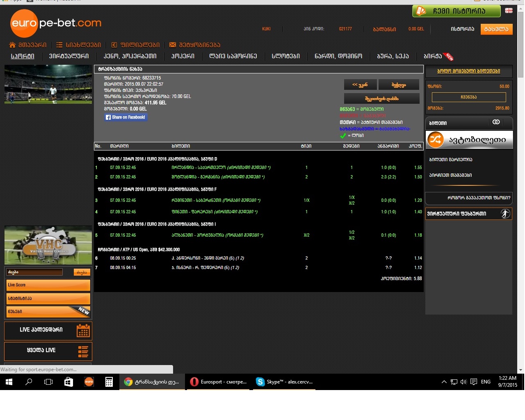Switch to the Skype taskbar window

284,382
